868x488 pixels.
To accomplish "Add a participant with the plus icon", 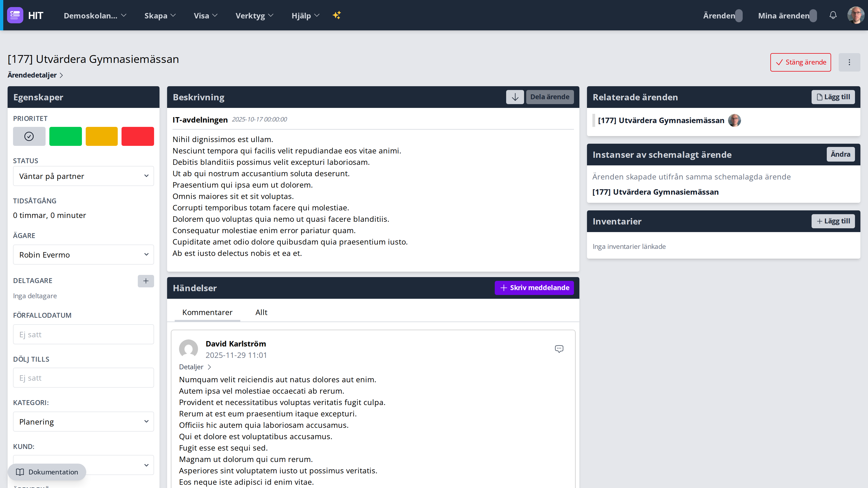I will [146, 281].
